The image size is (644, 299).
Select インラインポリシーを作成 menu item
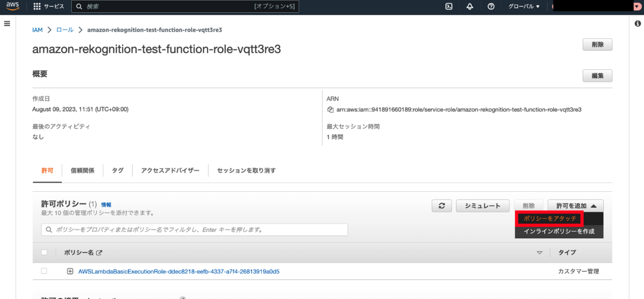click(x=559, y=231)
